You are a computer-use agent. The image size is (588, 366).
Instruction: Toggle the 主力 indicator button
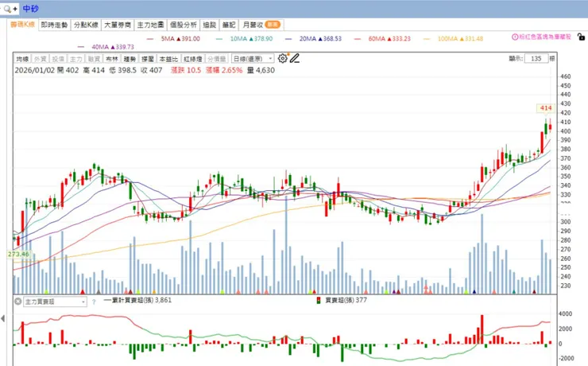point(76,59)
